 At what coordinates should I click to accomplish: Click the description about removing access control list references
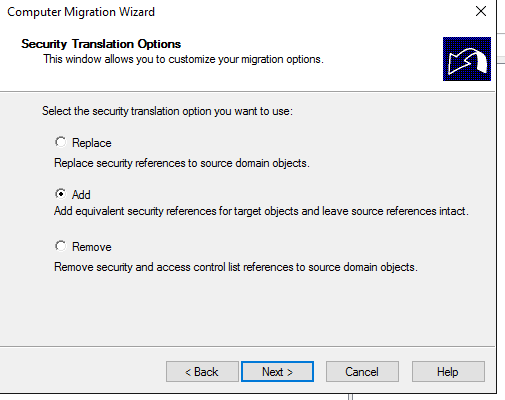pos(236,267)
